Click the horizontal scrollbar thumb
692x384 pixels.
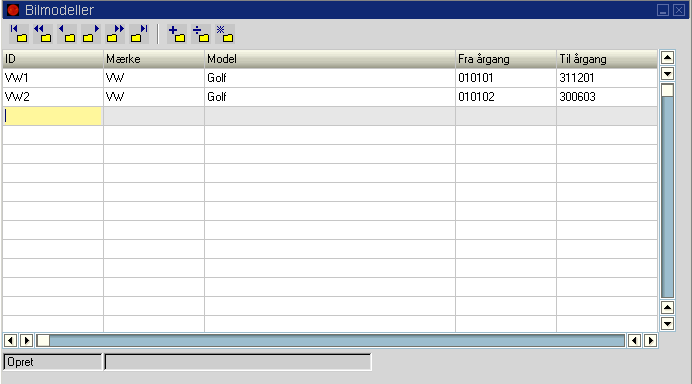point(43,341)
